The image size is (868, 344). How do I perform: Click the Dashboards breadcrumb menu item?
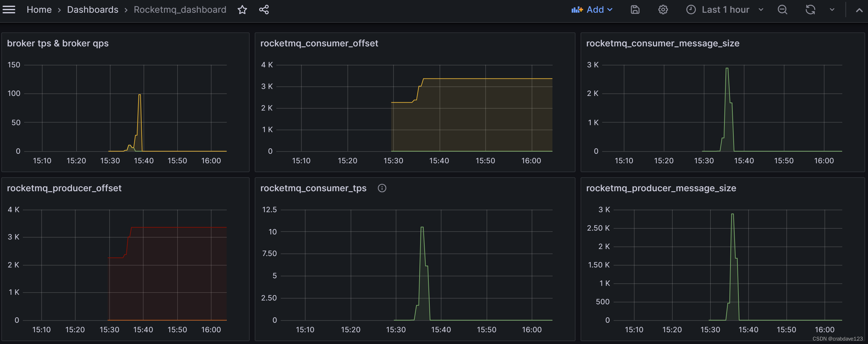[x=92, y=10]
